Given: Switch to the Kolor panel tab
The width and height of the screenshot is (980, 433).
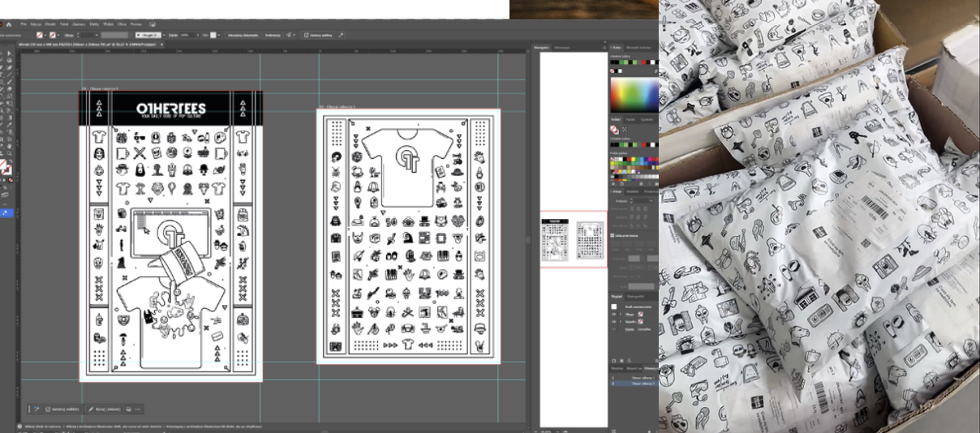Looking at the screenshot, I should (x=617, y=47).
